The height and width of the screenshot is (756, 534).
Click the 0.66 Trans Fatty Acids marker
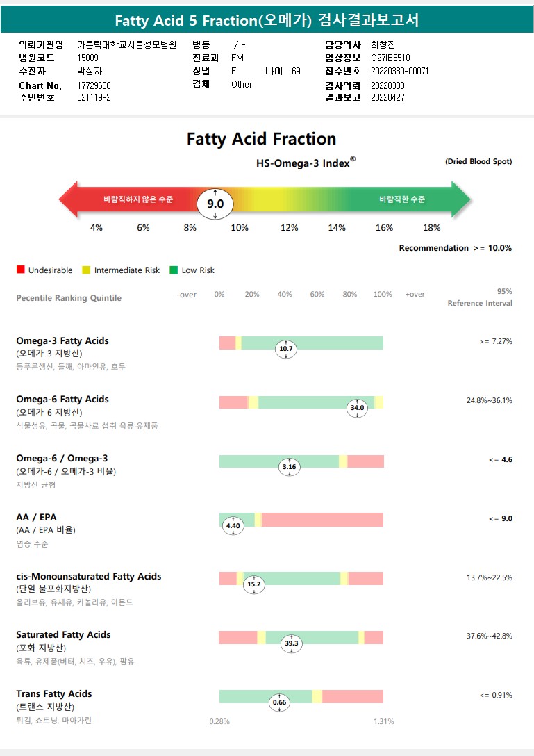(x=279, y=702)
